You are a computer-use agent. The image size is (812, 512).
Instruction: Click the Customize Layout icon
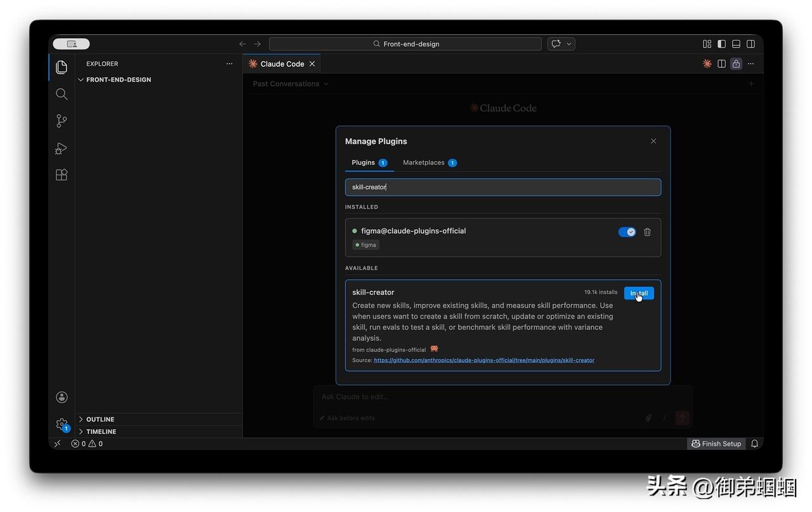coord(707,44)
